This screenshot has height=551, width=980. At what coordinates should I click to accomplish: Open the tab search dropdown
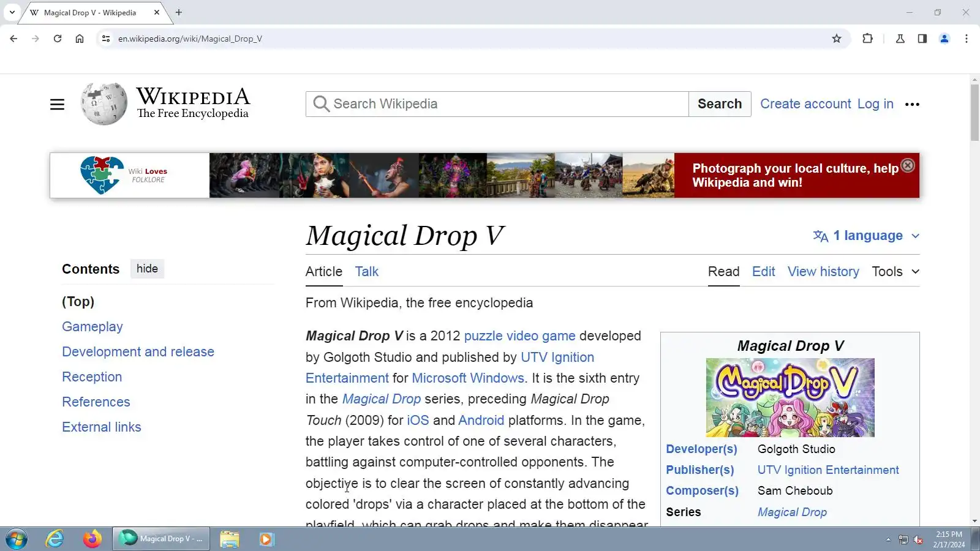[12, 12]
